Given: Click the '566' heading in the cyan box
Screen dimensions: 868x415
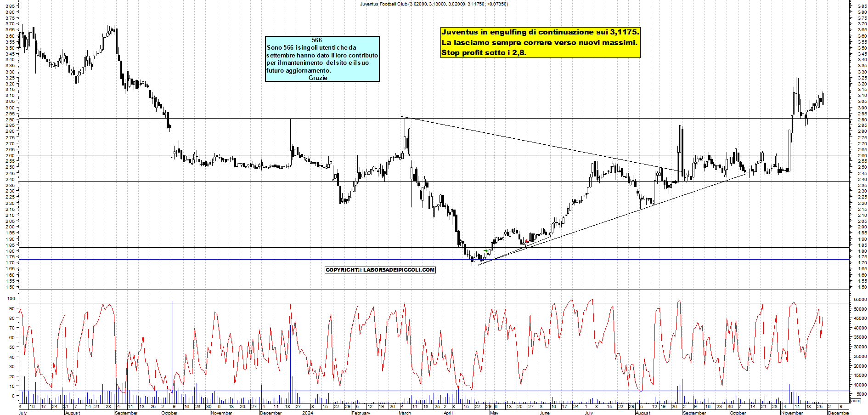Looking at the screenshot, I should click(x=317, y=40).
